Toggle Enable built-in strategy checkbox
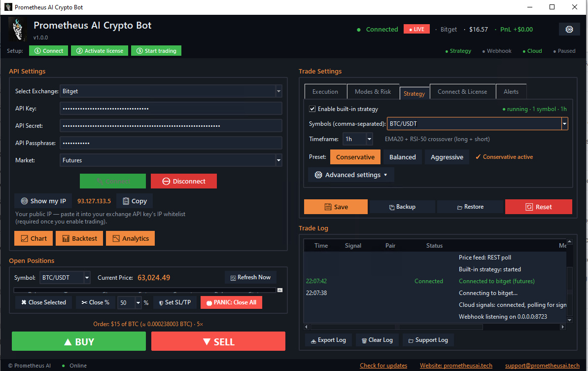The image size is (588, 371). pyautogui.click(x=312, y=109)
